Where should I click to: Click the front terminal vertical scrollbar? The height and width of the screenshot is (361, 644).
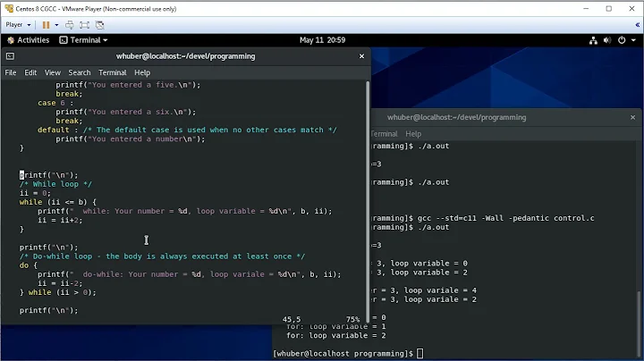point(368,201)
